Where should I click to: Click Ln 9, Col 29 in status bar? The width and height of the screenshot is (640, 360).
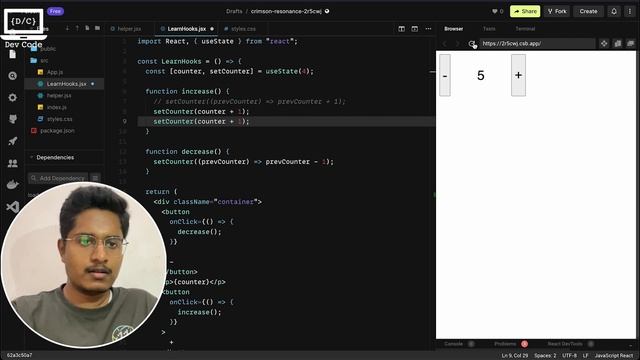(x=514, y=356)
